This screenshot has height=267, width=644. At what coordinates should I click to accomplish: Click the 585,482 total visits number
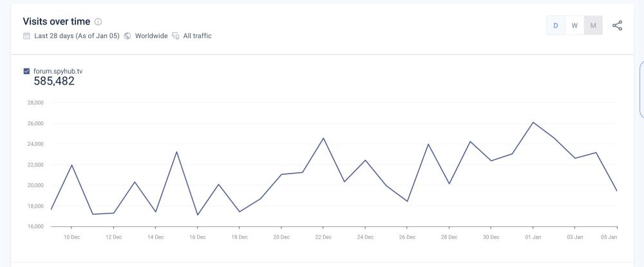click(54, 81)
